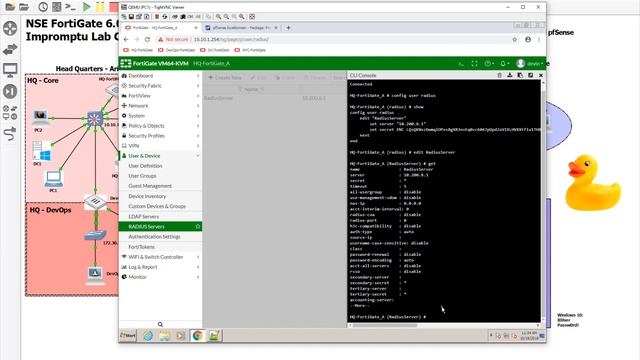
Task: Open DC-FortiGate bookmark
Action: [x=215, y=50]
